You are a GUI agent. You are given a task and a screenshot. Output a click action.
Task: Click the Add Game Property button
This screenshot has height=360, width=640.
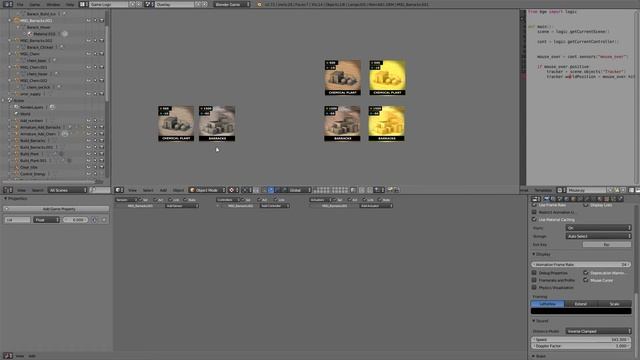pyautogui.click(x=57, y=209)
